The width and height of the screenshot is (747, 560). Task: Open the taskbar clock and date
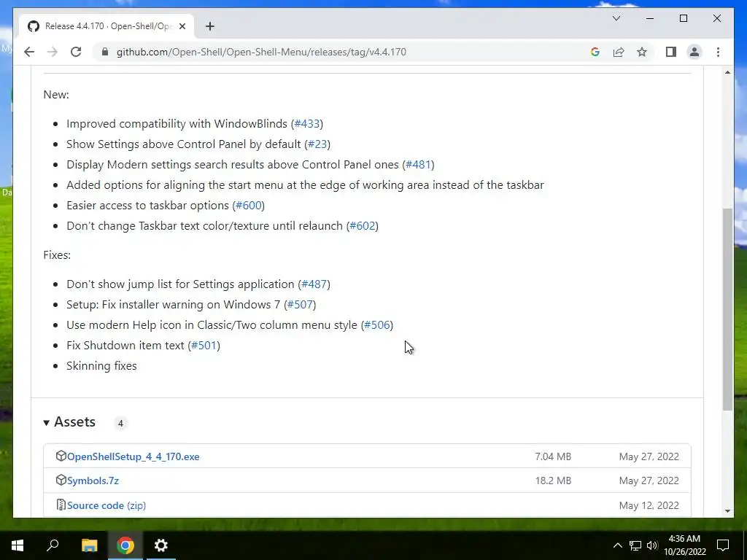coord(684,545)
